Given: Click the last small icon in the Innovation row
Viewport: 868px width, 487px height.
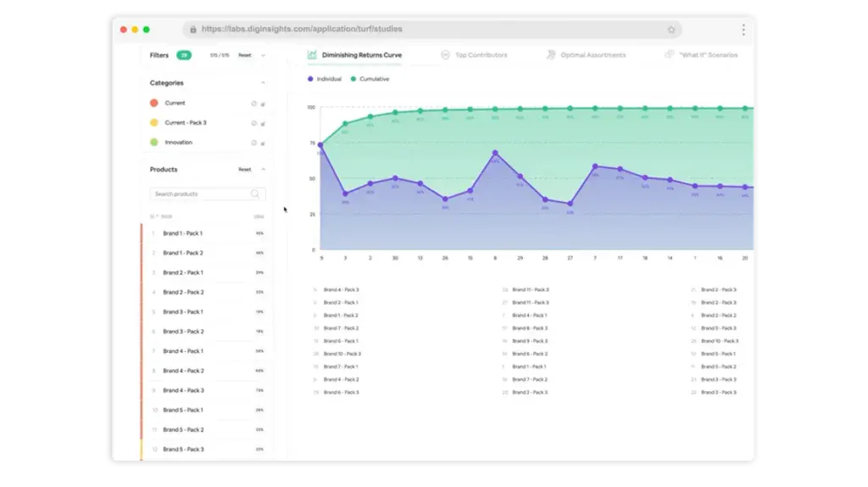Looking at the screenshot, I should point(263,143).
